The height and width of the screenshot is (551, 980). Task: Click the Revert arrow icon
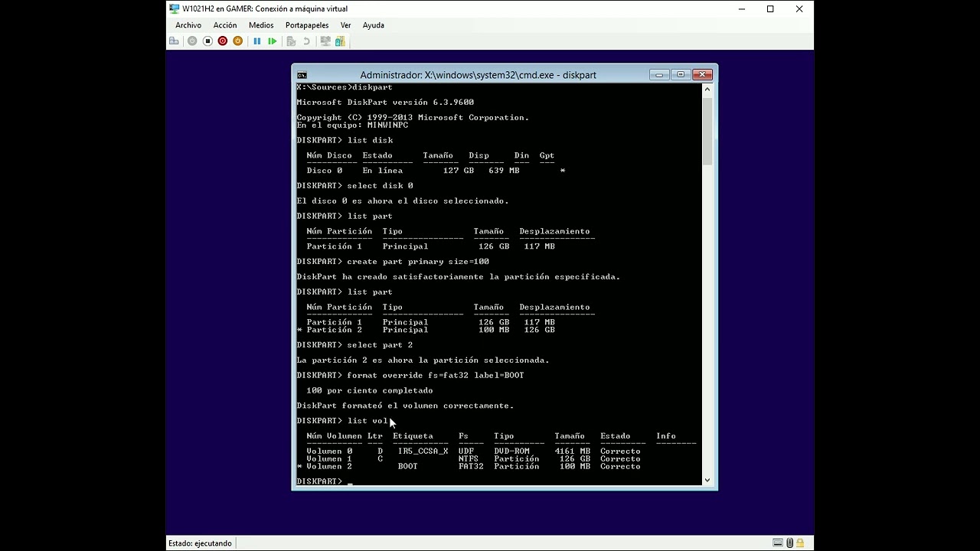click(307, 41)
